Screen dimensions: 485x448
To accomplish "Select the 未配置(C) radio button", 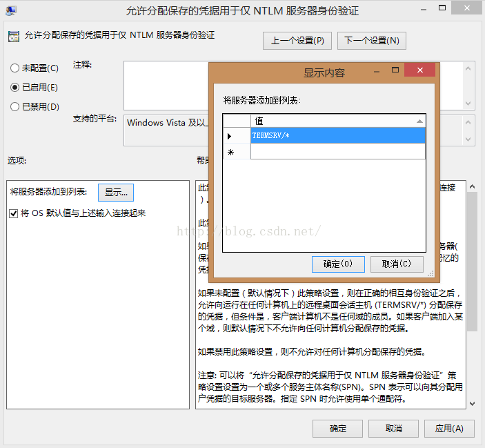I will point(15,68).
